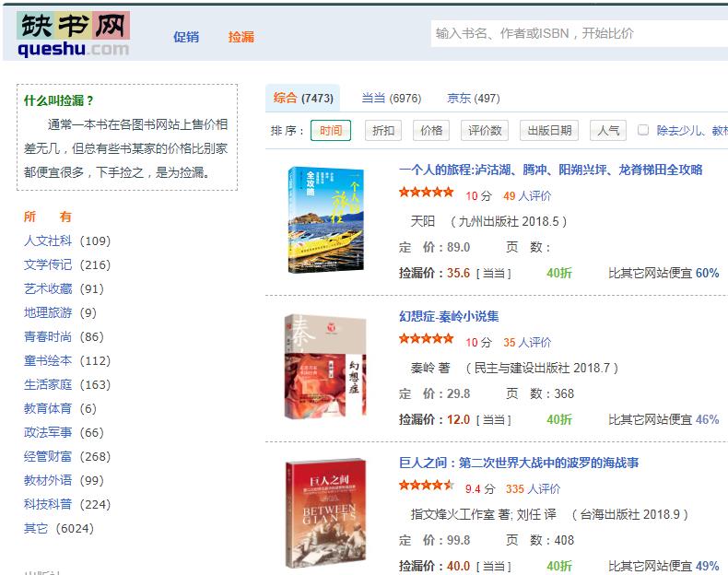Open the 人文社科 (109) category
This screenshot has width=728, height=575.
click(x=67, y=241)
